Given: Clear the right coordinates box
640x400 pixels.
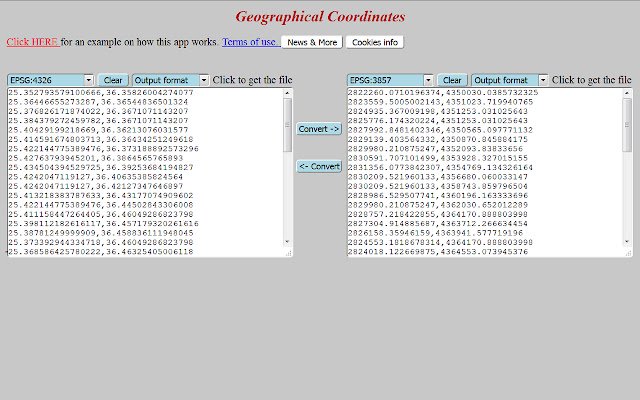Looking at the screenshot, I should pyautogui.click(x=452, y=80).
